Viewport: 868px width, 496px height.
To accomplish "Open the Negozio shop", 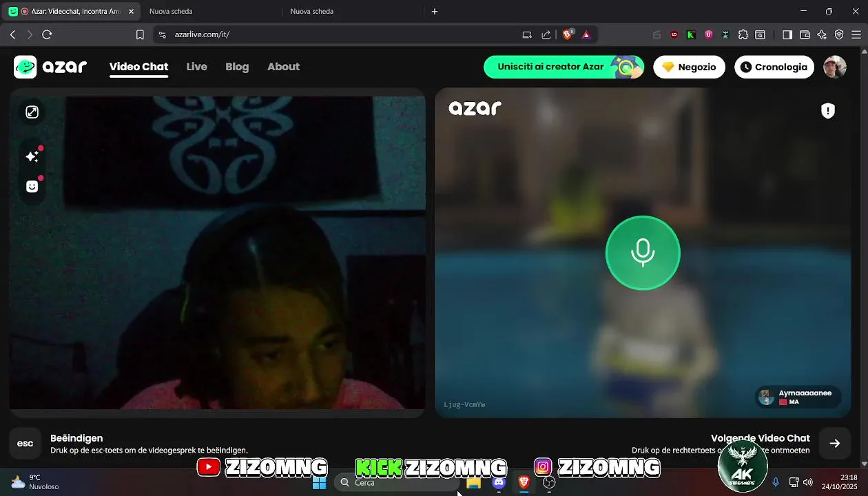I will tap(689, 67).
